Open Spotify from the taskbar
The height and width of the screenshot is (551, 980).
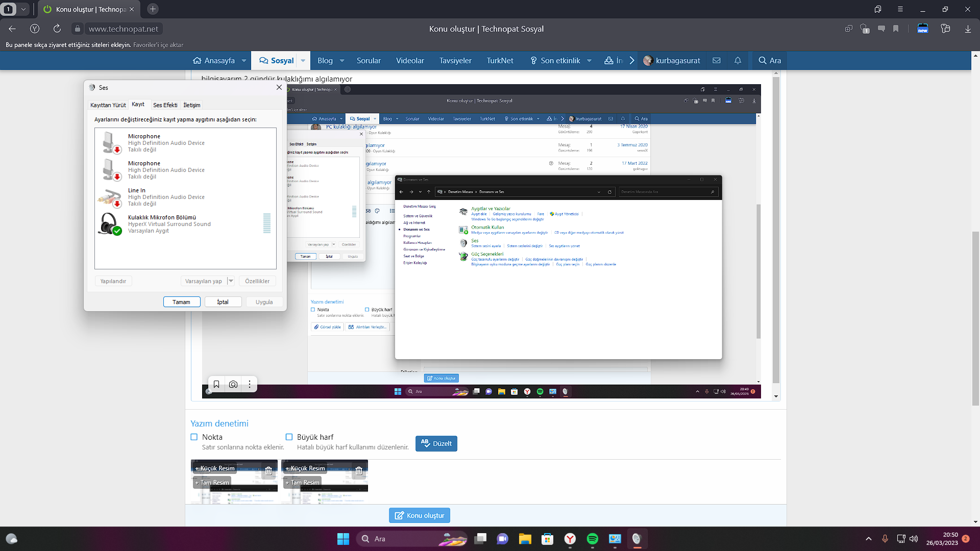[x=592, y=539]
